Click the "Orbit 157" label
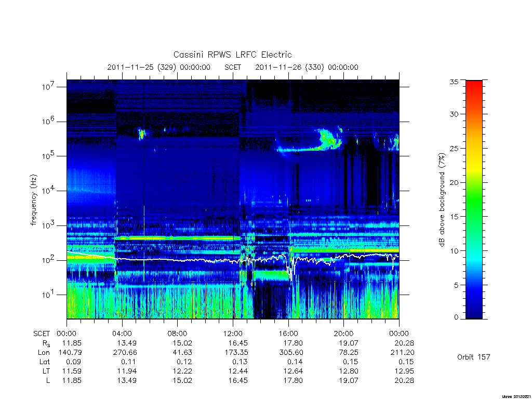 (474, 357)
